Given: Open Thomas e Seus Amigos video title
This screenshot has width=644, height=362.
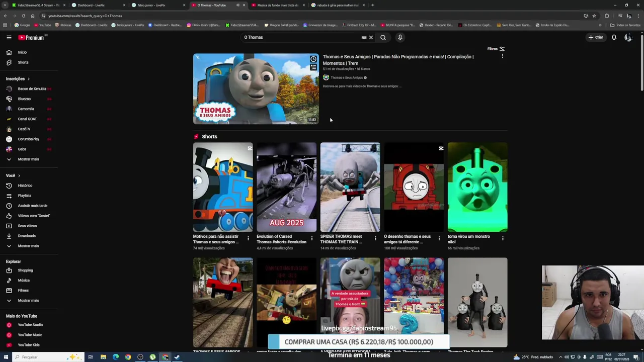Looking at the screenshot, I should (398, 60).
